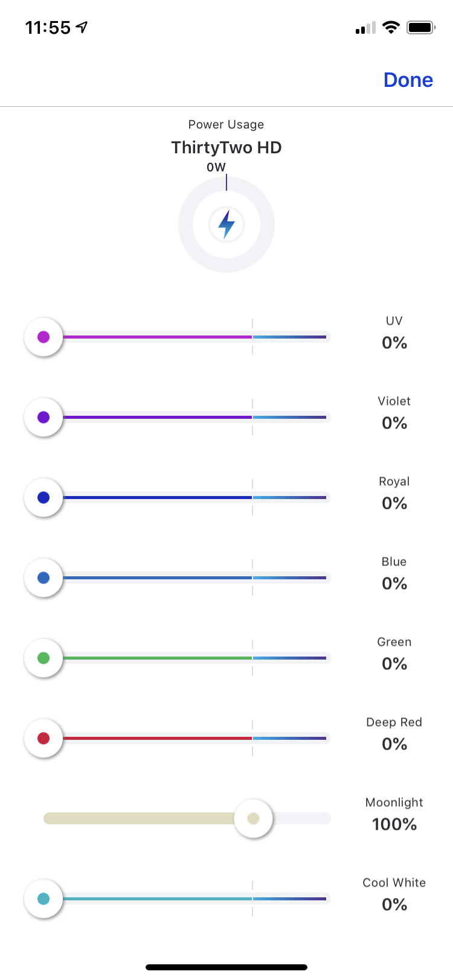
Task: Tap the Done button
Action: (x=408, y=80)
